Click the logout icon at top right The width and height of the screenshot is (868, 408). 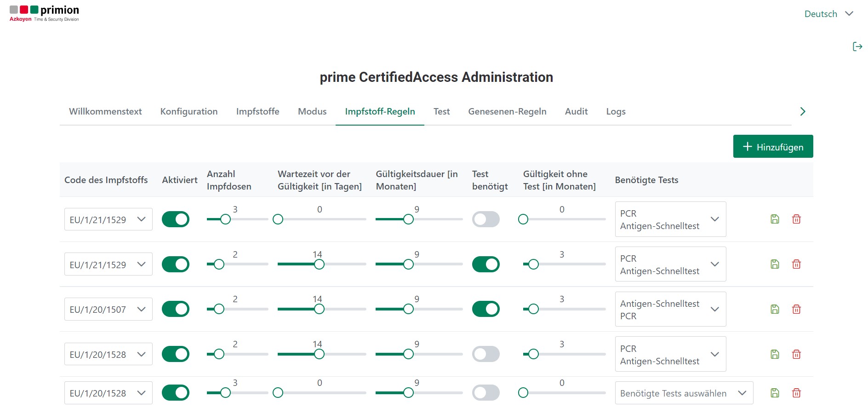857,46
